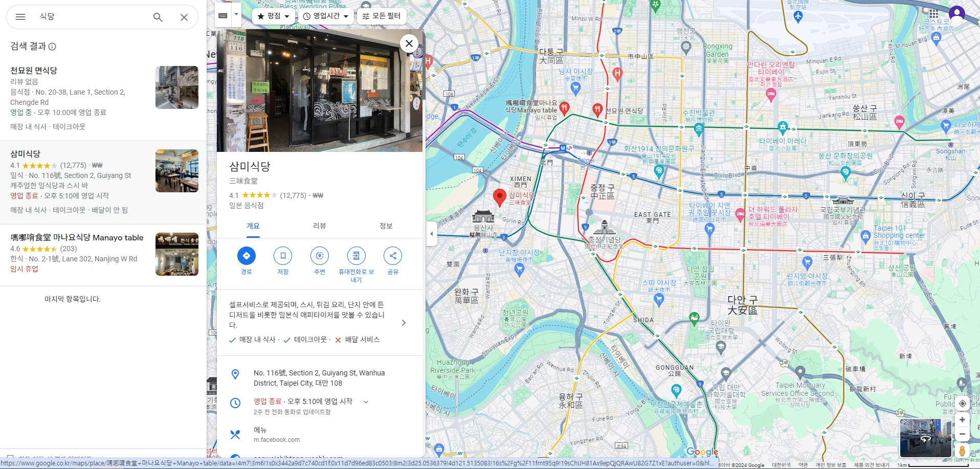Send to phone with 휴대전화로 보내기 icon
Viewport: 980px width, 469px height.
356,256
